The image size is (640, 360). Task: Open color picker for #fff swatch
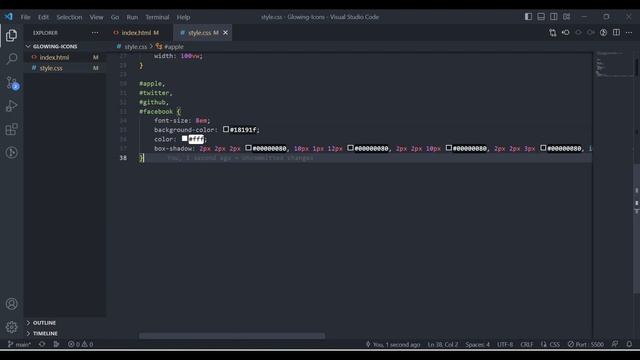click(184, 139)
